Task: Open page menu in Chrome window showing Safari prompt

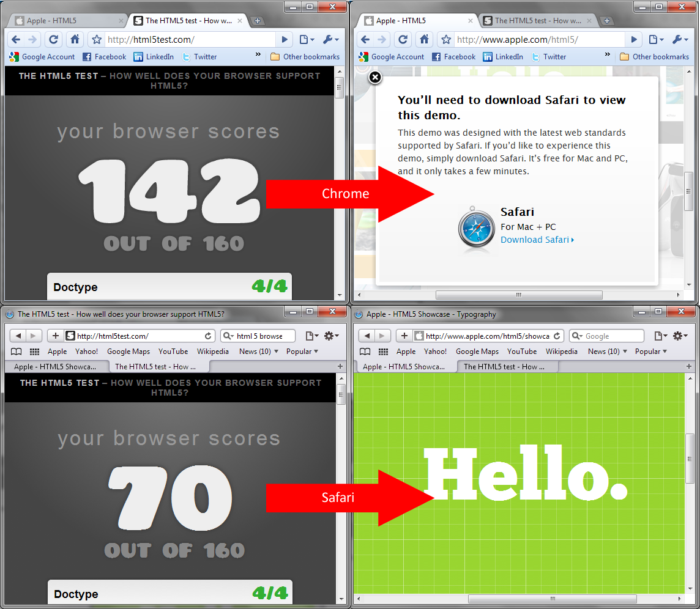Action: click(656, 40)
